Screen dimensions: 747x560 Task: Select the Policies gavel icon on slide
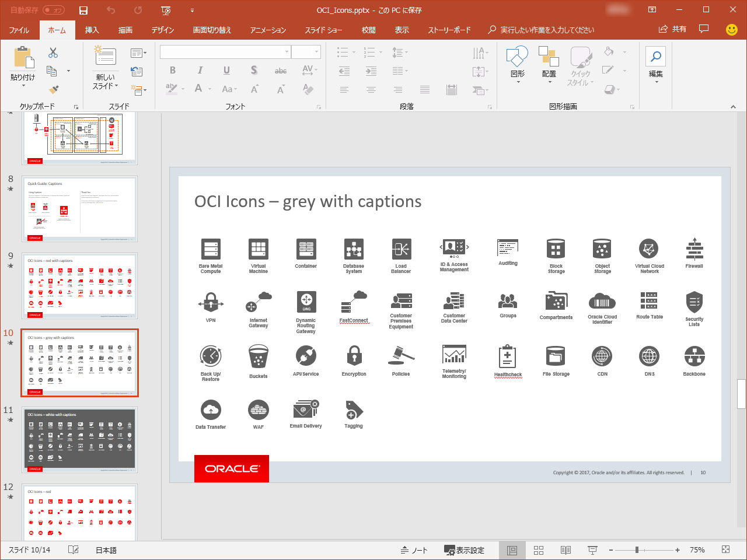coord(401,356)
